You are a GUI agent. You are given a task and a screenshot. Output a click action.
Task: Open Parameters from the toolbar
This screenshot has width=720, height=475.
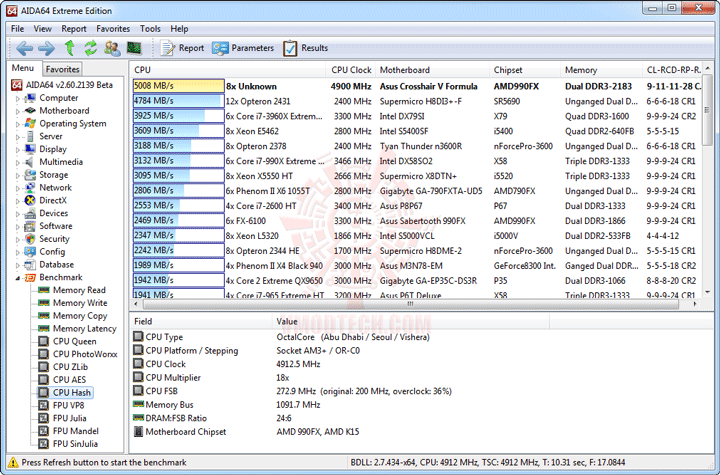tap(242, 48)
